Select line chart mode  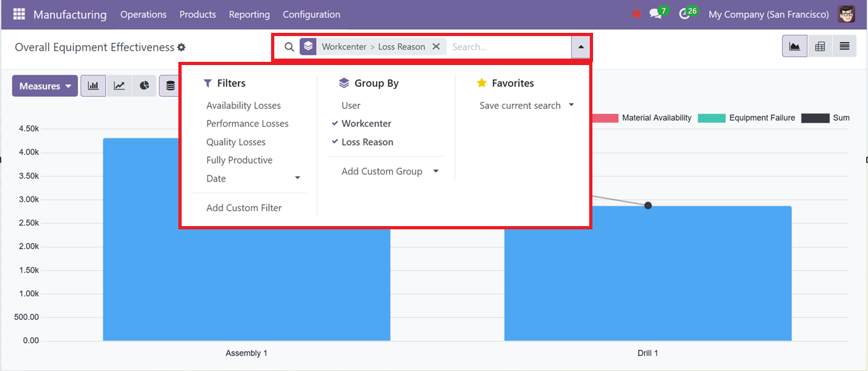119,86
